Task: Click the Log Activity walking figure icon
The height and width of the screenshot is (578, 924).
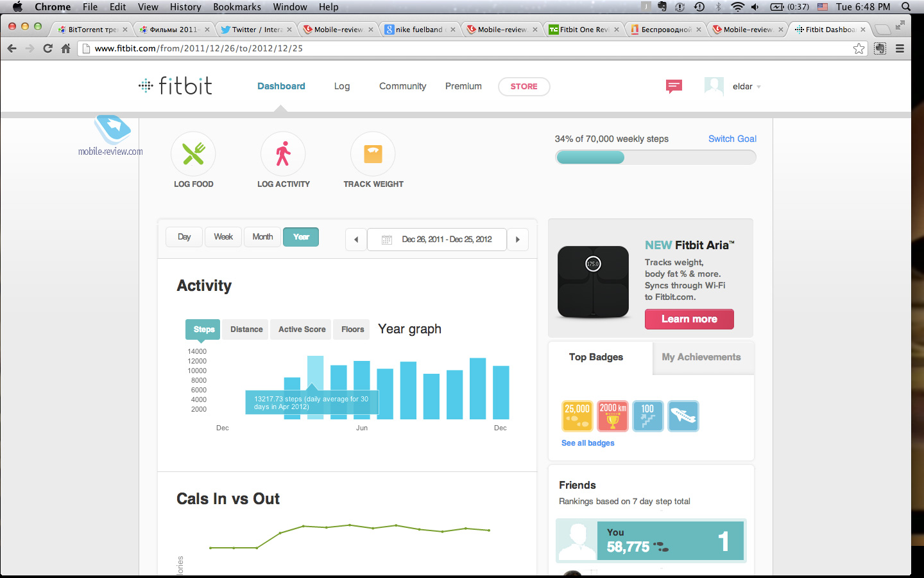Action: tap(283, 154)
